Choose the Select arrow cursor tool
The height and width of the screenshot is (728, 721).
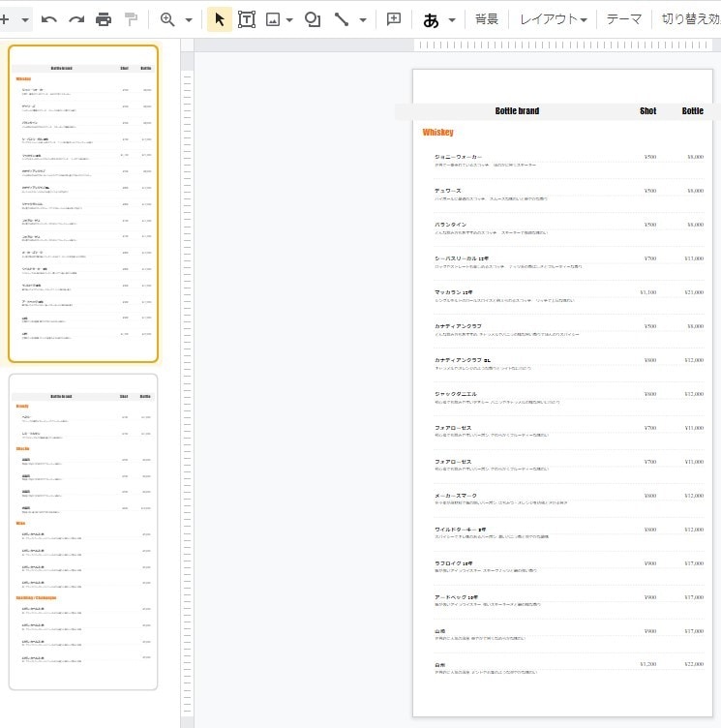[220, 19]
